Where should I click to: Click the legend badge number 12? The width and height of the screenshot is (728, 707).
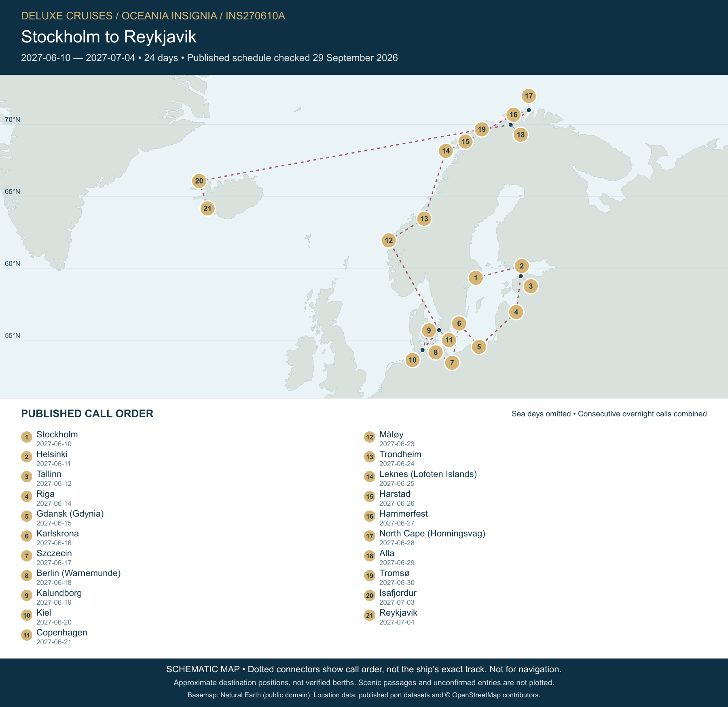pyautogui.click(x=370, y=437)
